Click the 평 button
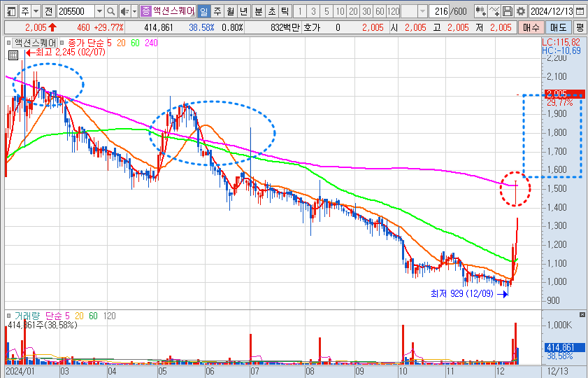 click(x=580, y=27)
